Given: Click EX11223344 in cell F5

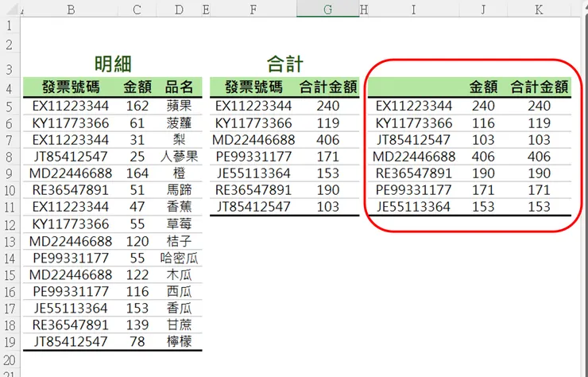Looking at the screenshot, I should click(253, 106).
